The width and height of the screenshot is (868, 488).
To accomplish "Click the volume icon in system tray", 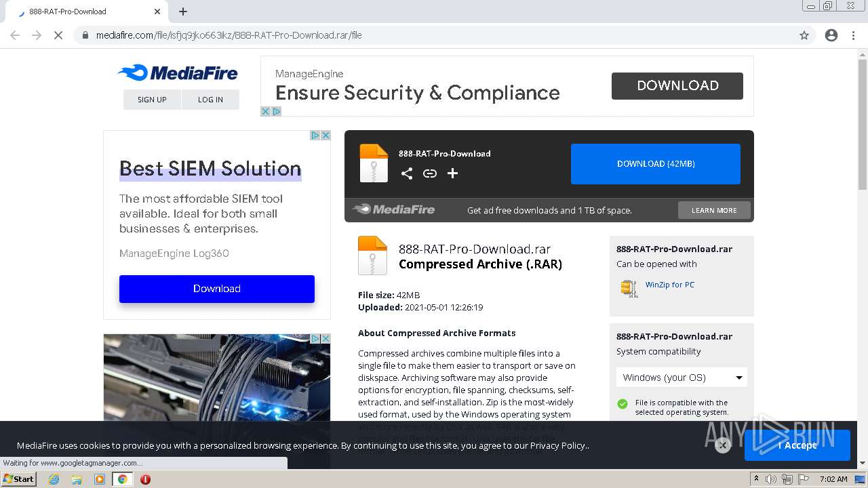I will (770, 479).
